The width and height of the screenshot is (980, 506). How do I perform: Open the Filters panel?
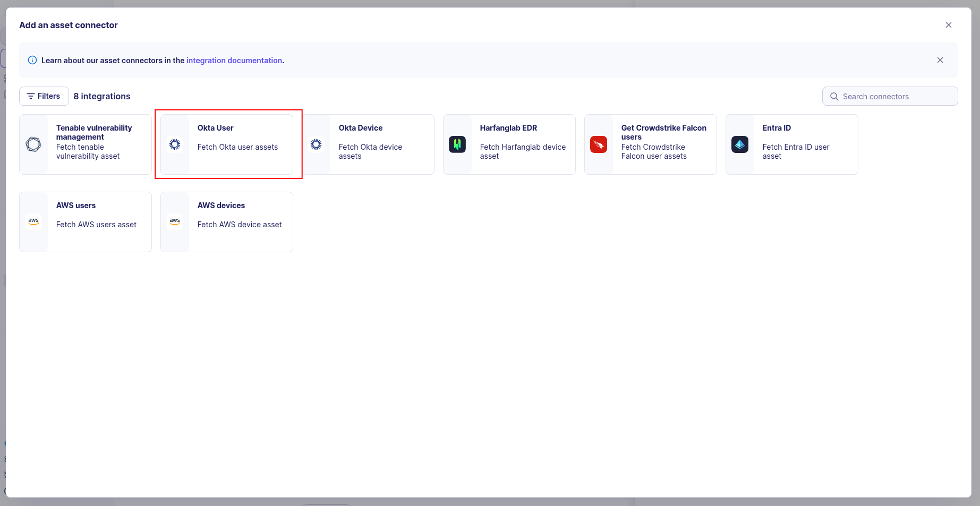point(44,96)
